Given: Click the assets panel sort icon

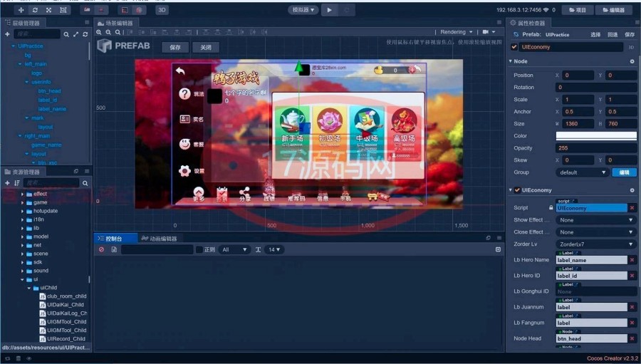Looking at the screenshot, I should pyautogui.click(x=17, y=183).
